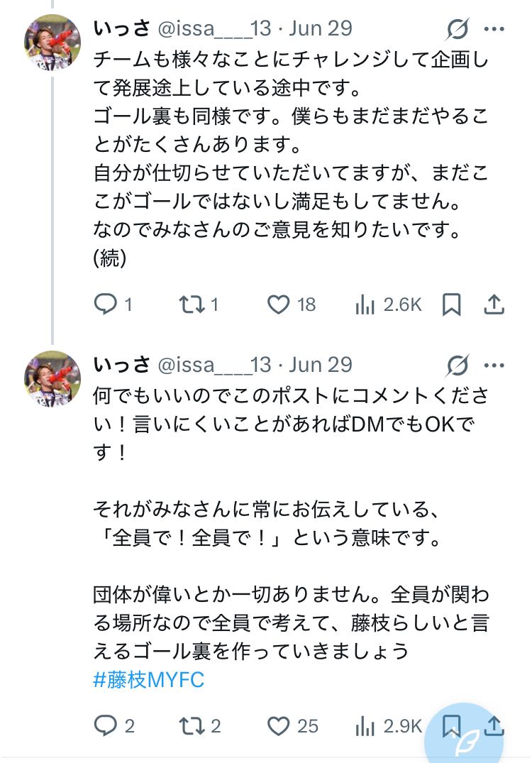Screen dimensions: 532x763
Task: Open more options menu on first post
Action: pos(494,29)
